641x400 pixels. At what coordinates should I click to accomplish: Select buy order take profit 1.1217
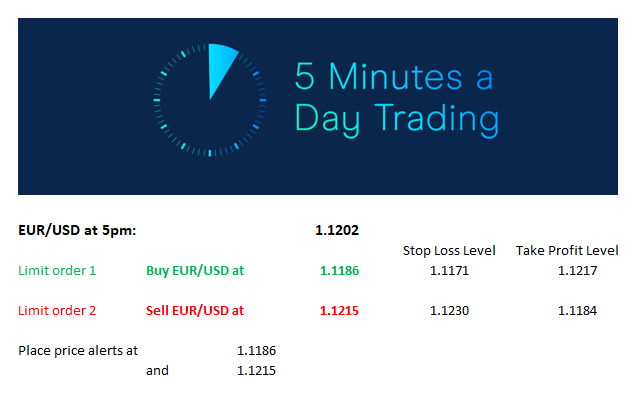point(577,270)
